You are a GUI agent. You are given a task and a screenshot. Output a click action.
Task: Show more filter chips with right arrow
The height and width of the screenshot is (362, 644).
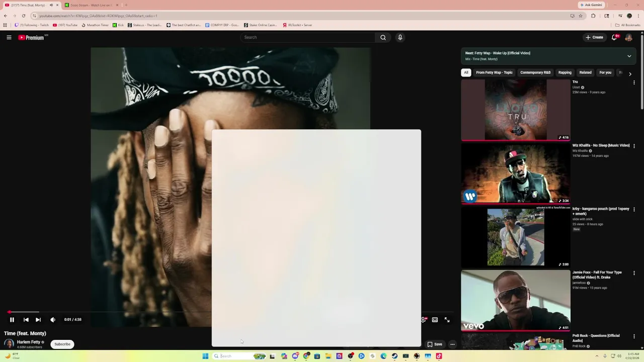(x=630, y=74)
